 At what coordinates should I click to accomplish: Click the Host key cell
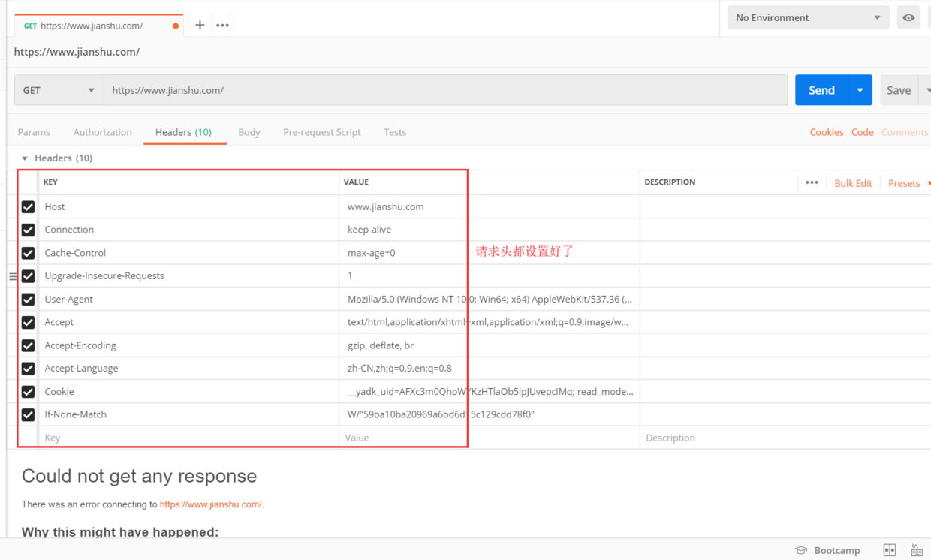[x=188, y=206]
